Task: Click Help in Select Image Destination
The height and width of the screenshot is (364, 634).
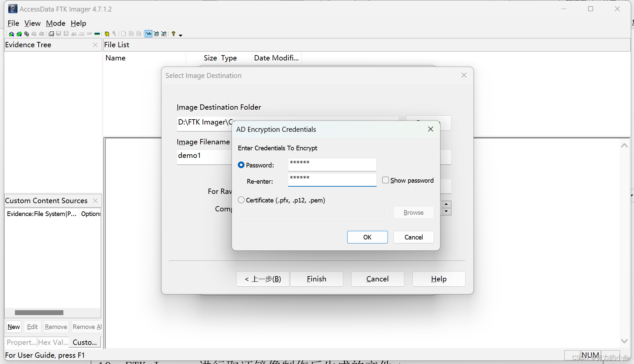Action: click(439, 279)
